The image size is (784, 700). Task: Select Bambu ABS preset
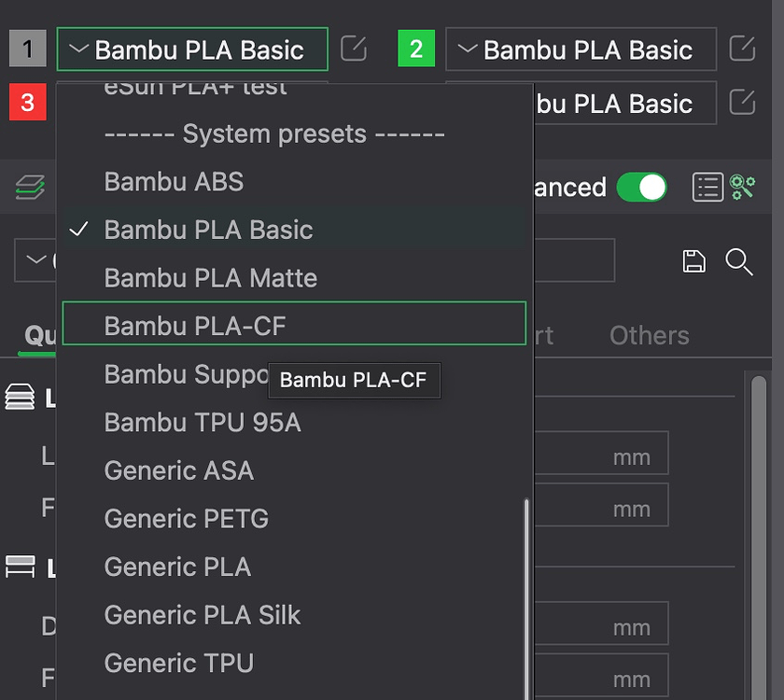(x=294, y=181)
